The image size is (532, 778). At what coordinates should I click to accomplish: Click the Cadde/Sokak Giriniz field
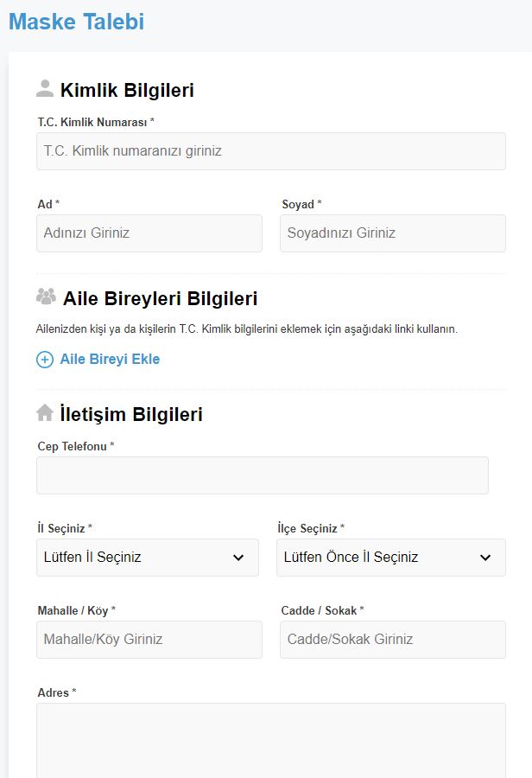point(393,640)
